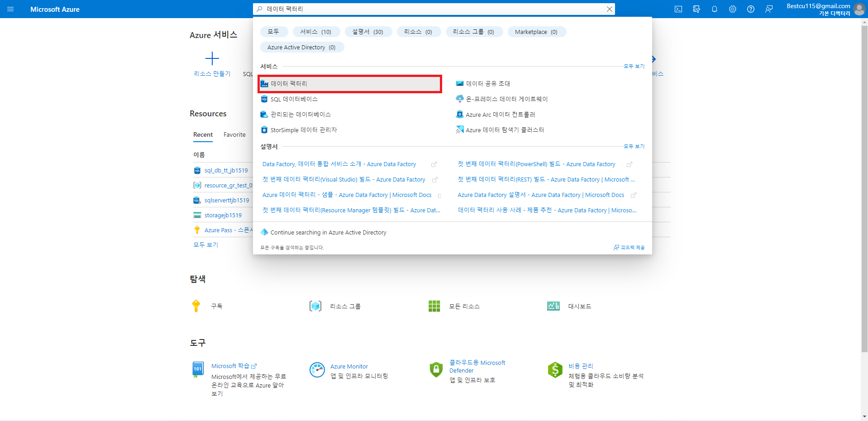Select the Marketplace (0) filter chip

click(536, 32)
